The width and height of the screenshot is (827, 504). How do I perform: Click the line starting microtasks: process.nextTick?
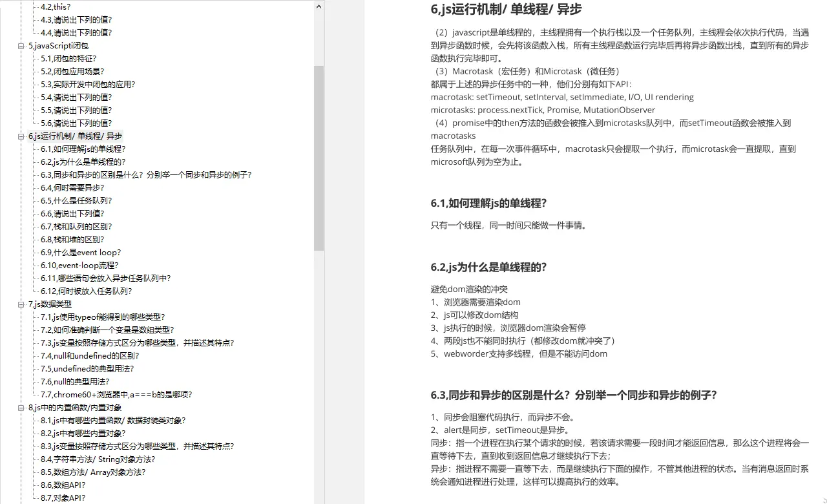(x=543, y=110)
